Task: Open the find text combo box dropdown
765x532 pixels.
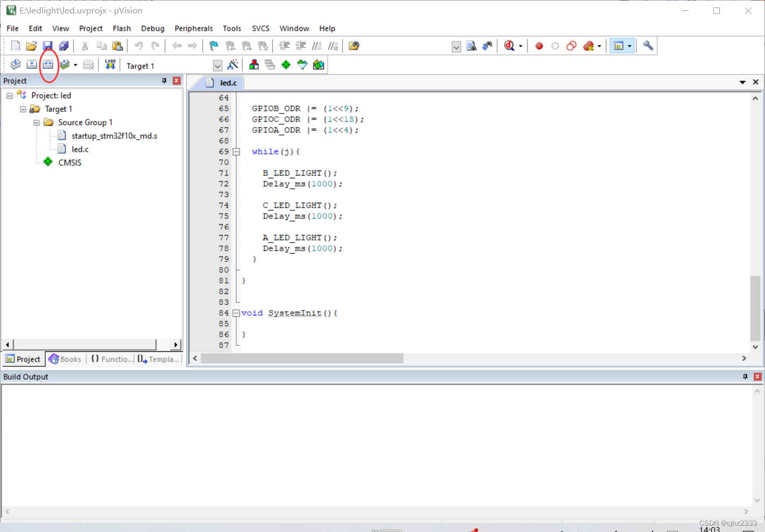Action: coord(456,47)
